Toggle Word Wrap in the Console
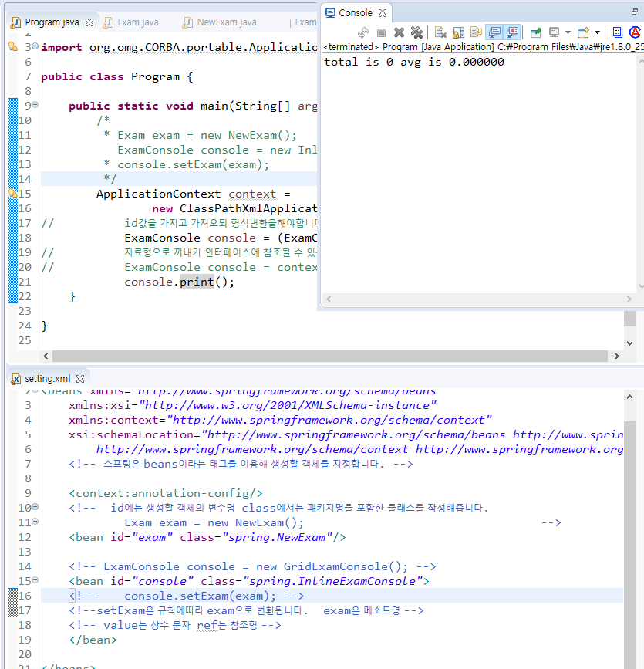Image resolution: width=644 pixels, height=669 pixels. coord(476,32)
